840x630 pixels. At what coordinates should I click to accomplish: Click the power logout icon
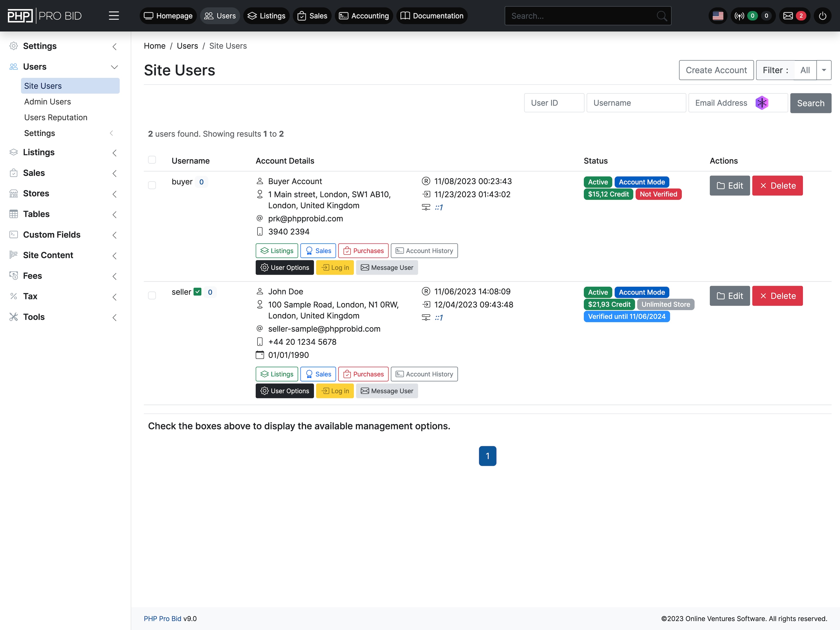pos(823,15)
